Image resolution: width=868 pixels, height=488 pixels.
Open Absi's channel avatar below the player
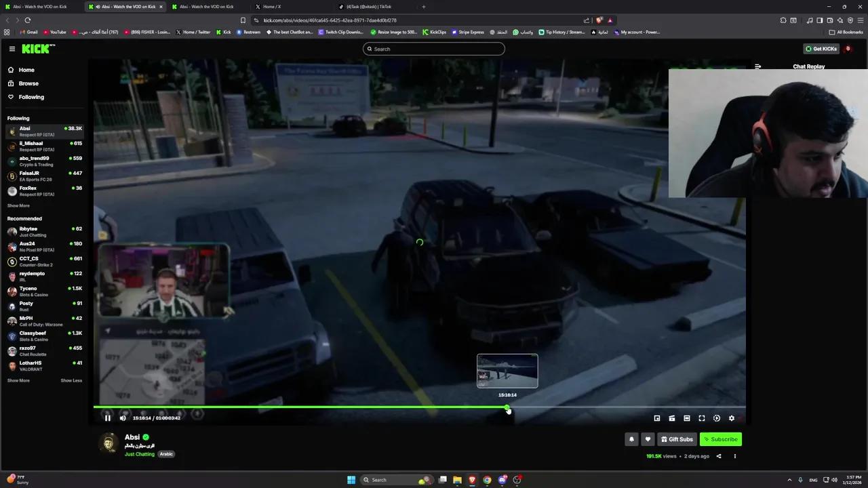pos(108,443)
